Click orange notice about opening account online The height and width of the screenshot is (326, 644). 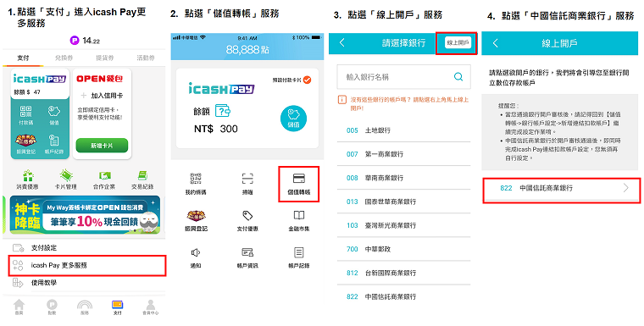(403, 104)
